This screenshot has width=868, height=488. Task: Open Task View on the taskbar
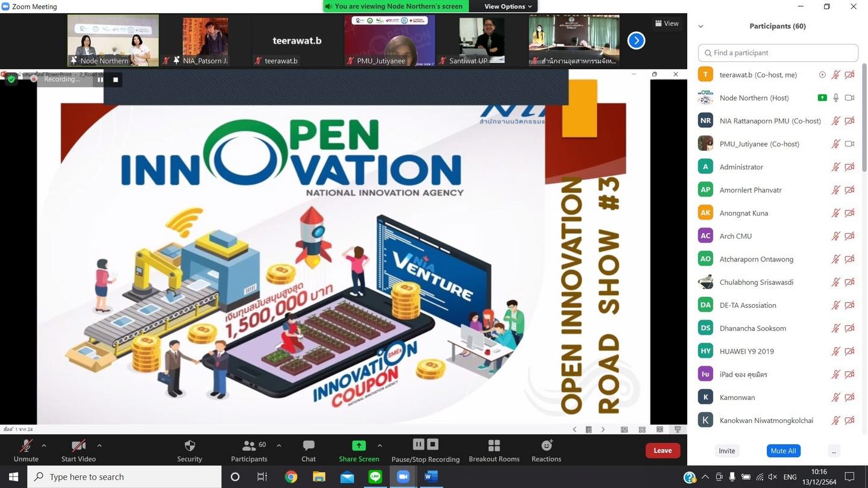[x=262, y=477]
